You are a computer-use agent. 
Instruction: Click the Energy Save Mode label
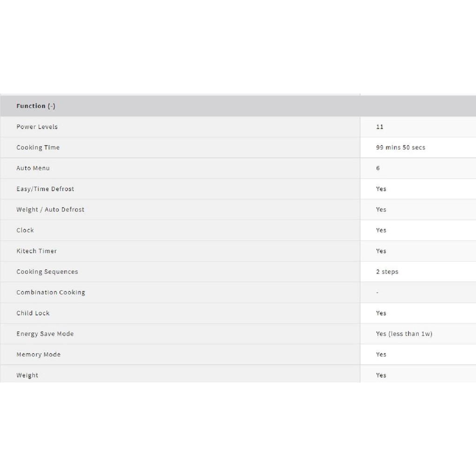click(45, 334)
